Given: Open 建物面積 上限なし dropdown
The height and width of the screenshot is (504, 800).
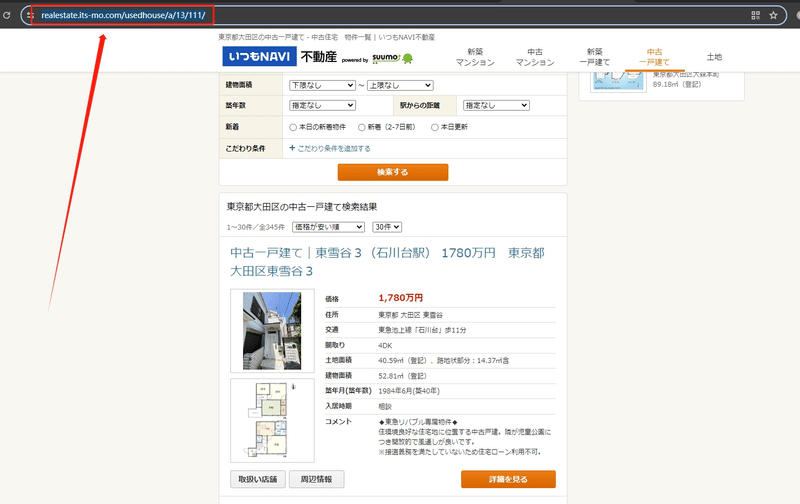Looking at the screenshot, I should tap(400, 85).
